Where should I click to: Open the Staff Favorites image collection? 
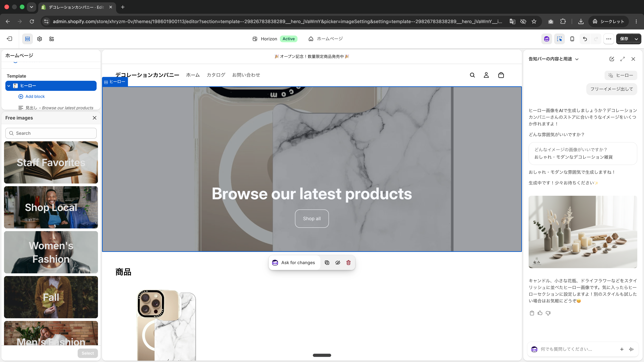(51, 162)
